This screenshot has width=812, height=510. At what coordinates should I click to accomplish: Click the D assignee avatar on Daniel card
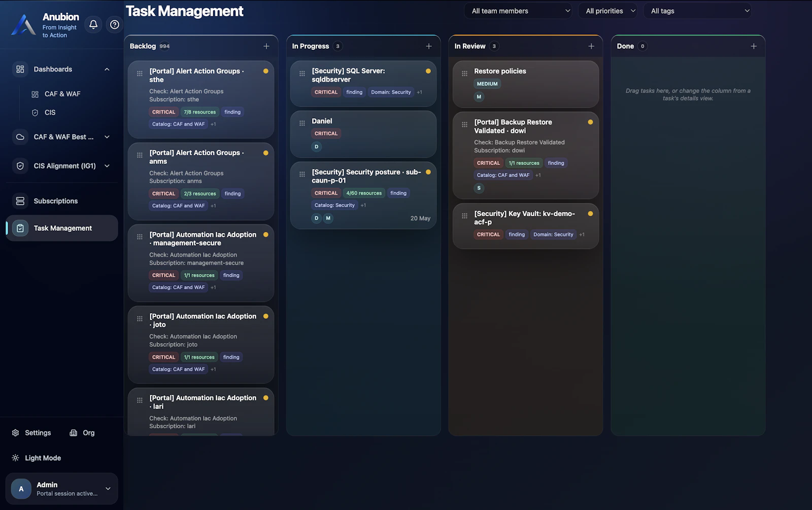coord(317,147)
